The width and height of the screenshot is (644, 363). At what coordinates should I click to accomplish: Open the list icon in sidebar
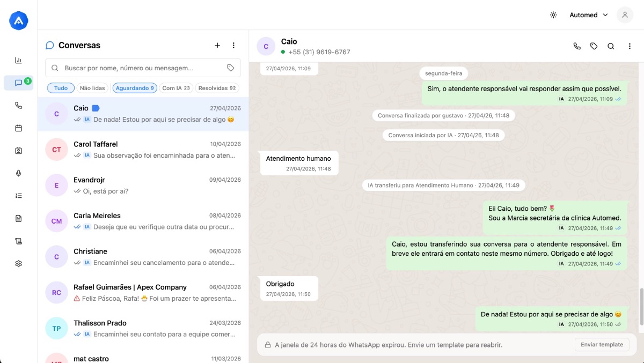coord(19,196)
